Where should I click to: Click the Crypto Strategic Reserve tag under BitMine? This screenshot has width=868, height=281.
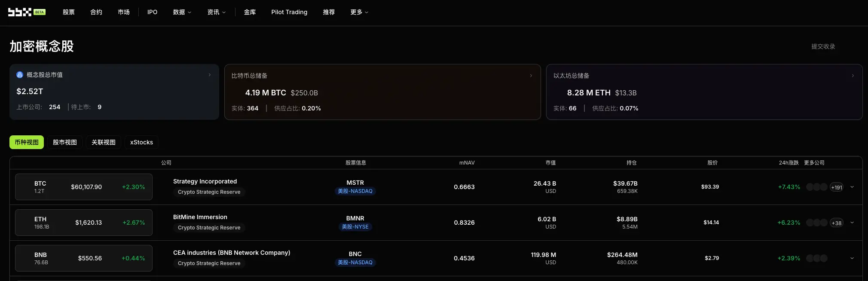[209, 228]
